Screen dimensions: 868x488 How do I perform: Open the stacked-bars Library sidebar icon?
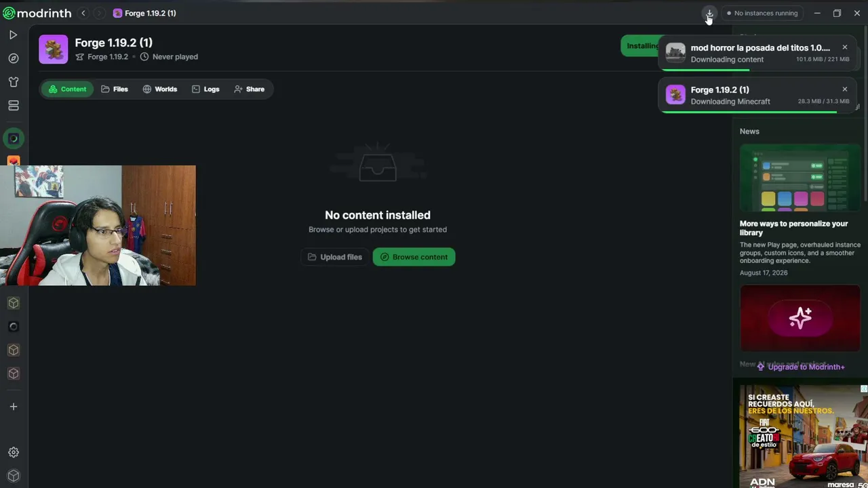pyautogui.click(x=13, y=106)
